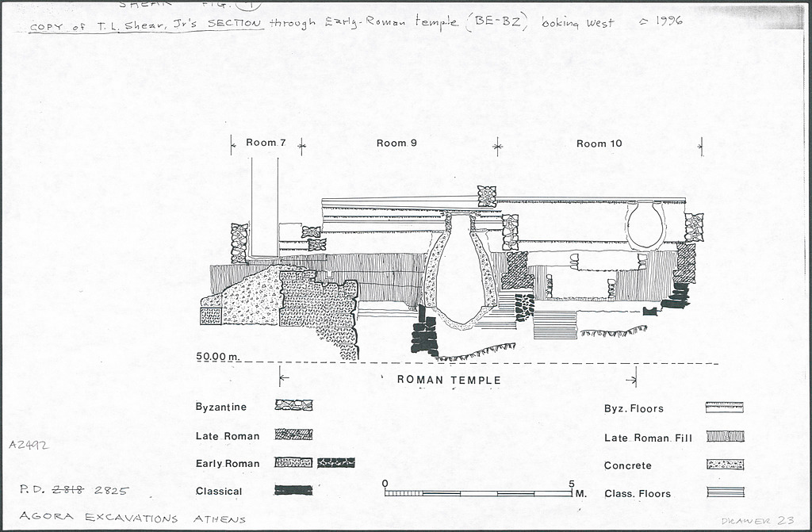Select the Late Roman hatched legend swatch
This screenshot has height=532, width=812.
[x=293, y=434]
